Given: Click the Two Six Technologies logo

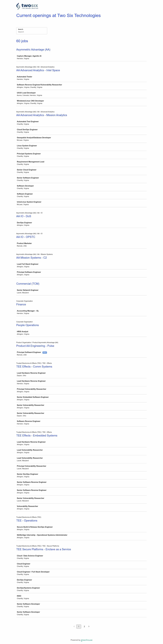Looking at the screenshot, I should [x=27, y=6].
